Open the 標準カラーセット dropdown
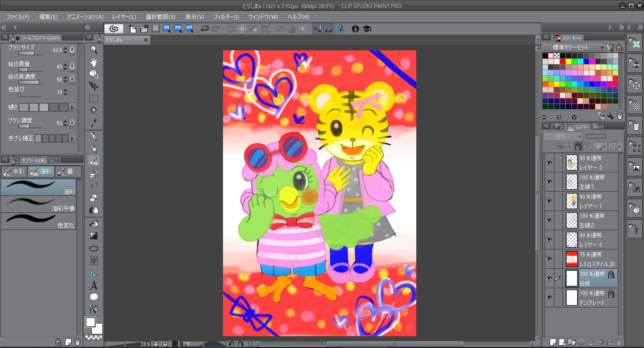644x348 pixels. [x=574, y=48]
